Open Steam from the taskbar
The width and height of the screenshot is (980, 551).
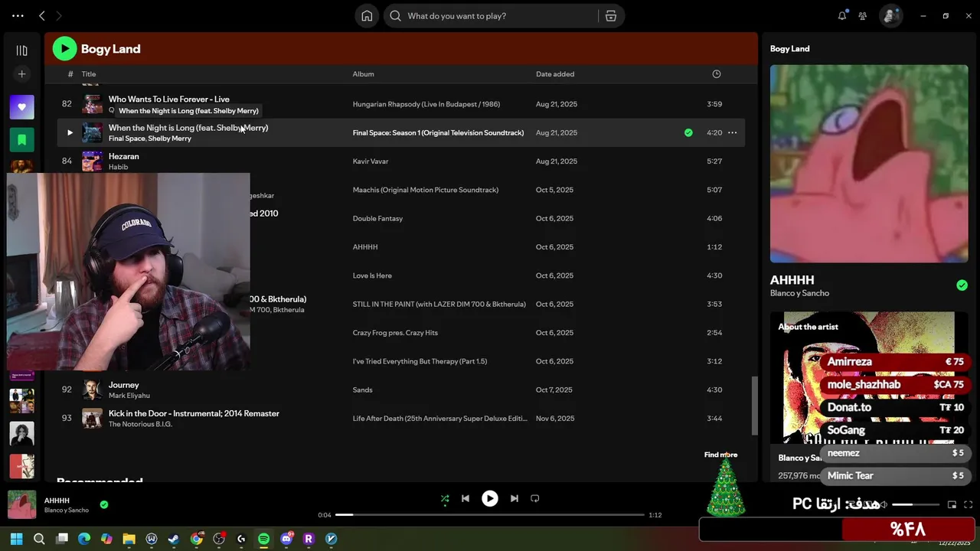(x=174, y=539)
